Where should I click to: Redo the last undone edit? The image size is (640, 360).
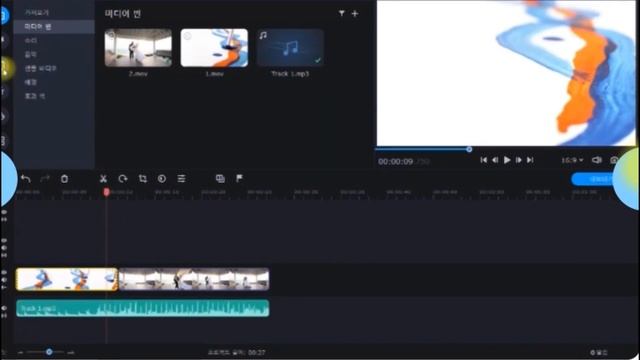tap(44, 179)
